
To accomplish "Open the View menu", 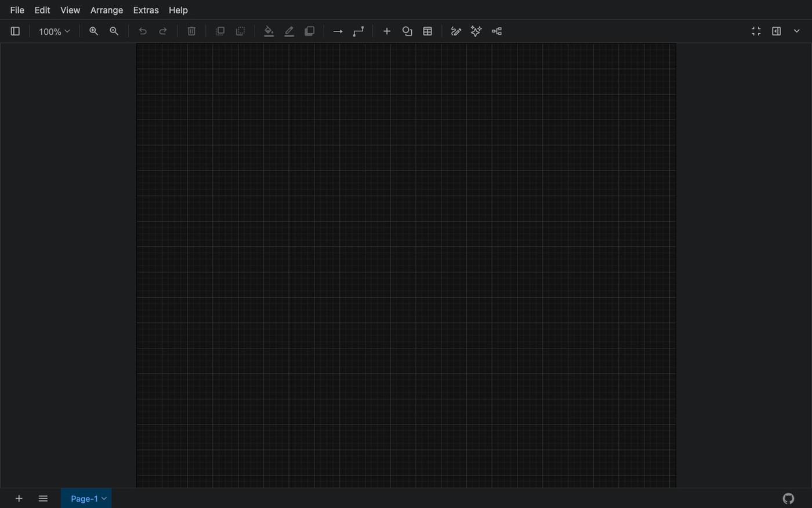I will [x=70, y=10].
